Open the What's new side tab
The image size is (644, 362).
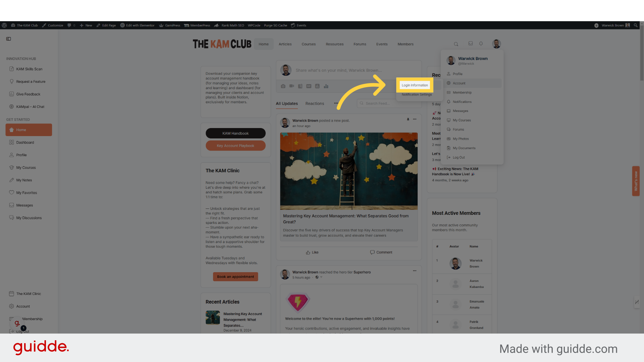click(x=636, y=181)
